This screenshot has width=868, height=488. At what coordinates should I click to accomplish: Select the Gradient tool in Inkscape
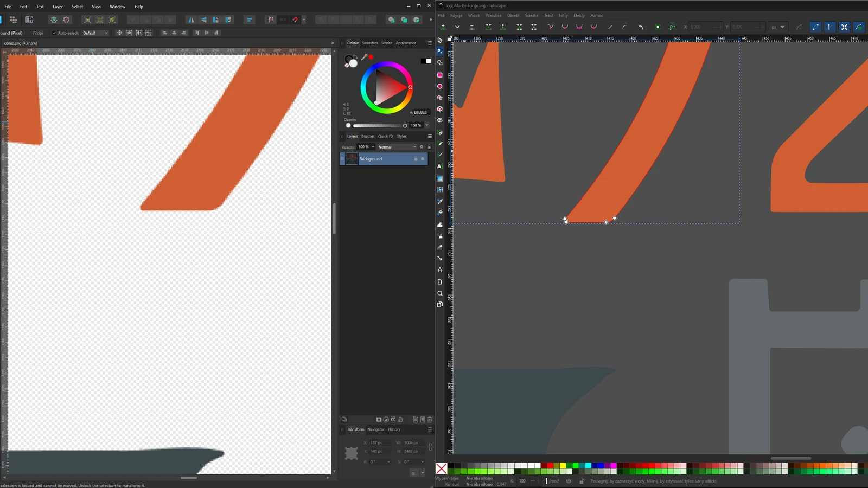(440, 178)
